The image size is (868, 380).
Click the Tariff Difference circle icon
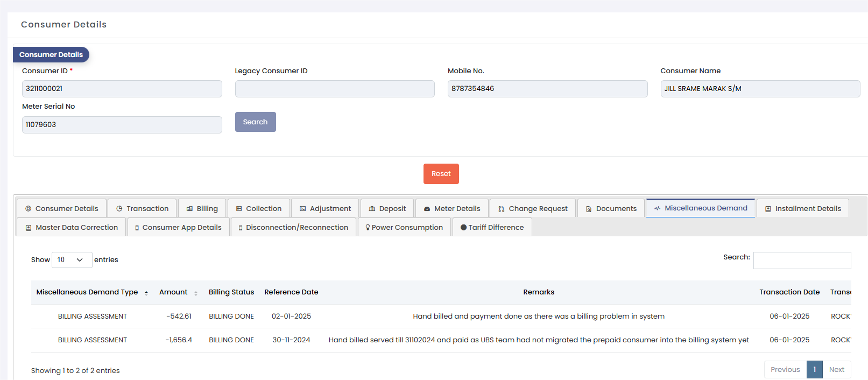(463, 228)
